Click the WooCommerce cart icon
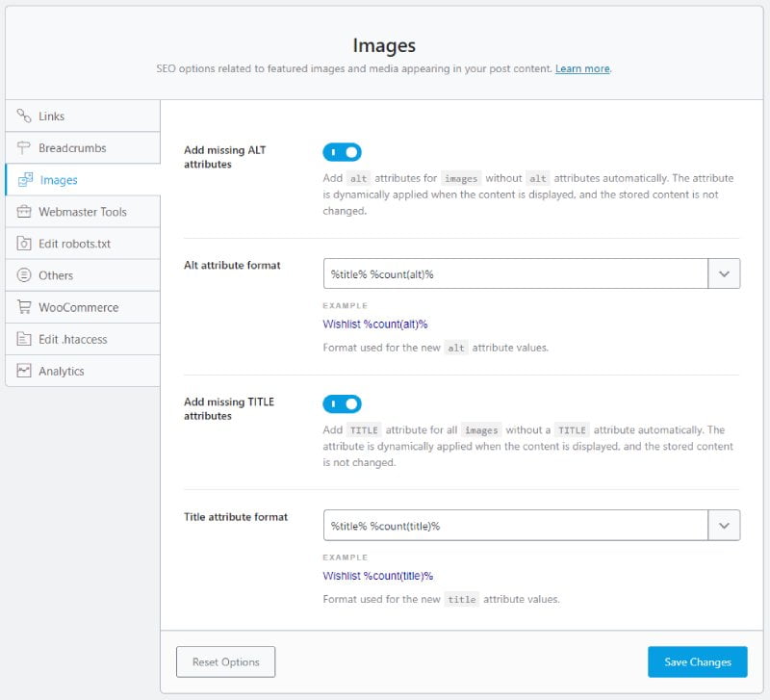This screenshot has height=700, width=770. pos(24,307)
